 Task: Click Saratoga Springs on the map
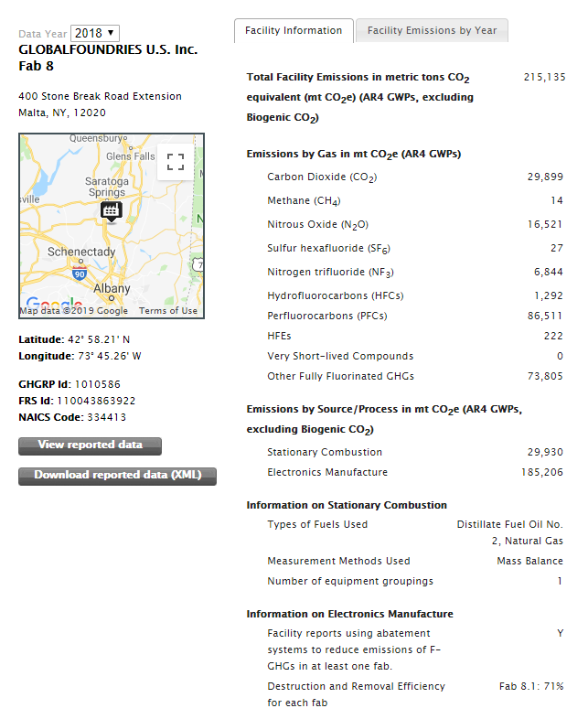click(107, 188)
